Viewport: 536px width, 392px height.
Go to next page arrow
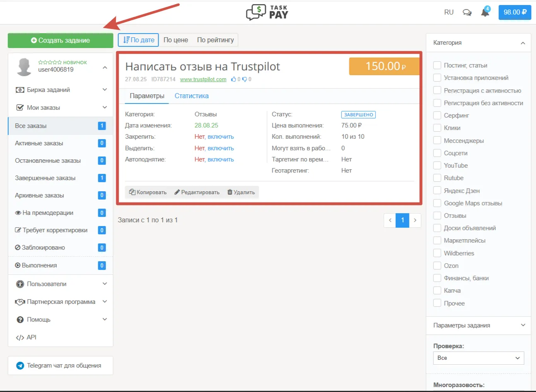point(415,220)
